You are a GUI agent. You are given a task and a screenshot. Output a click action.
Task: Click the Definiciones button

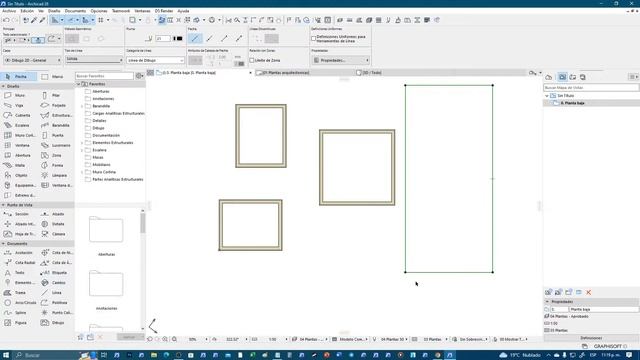[x=591, y=338]
